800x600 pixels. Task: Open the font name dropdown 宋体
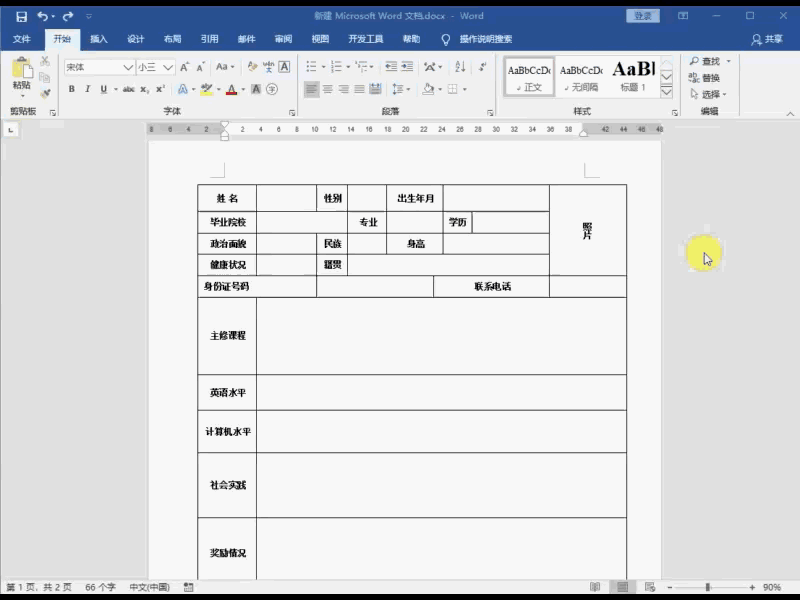[128, 67]
